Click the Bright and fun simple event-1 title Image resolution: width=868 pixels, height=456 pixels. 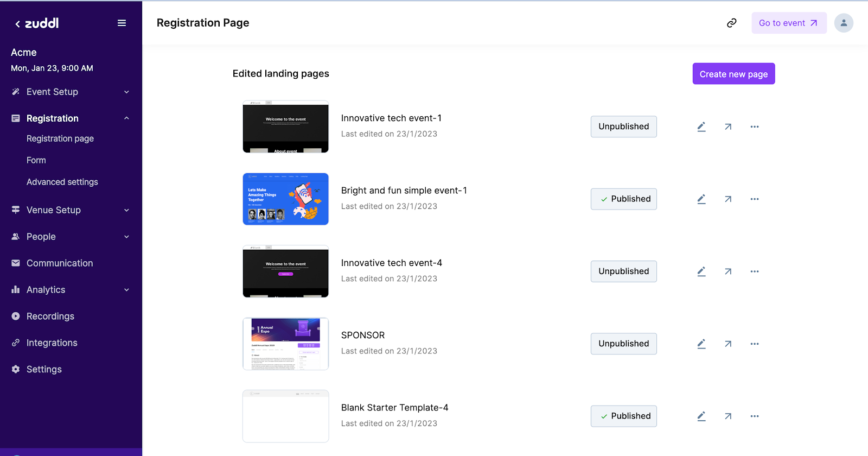click(x=404, y=191)
